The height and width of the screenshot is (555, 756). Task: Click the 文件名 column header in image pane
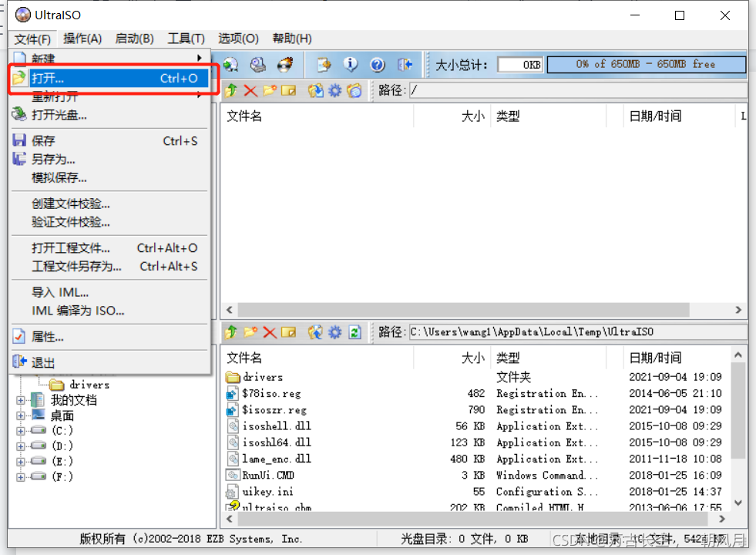[318, 116]
